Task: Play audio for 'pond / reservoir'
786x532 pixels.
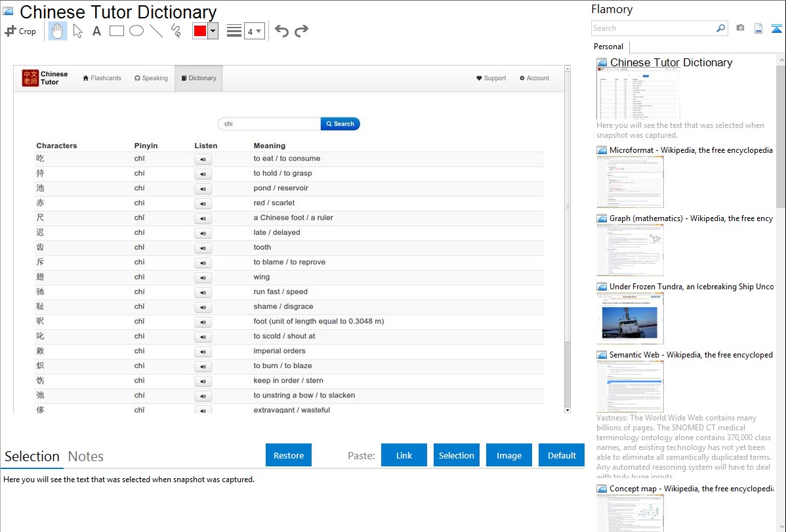Action: [x=203, y=189]
